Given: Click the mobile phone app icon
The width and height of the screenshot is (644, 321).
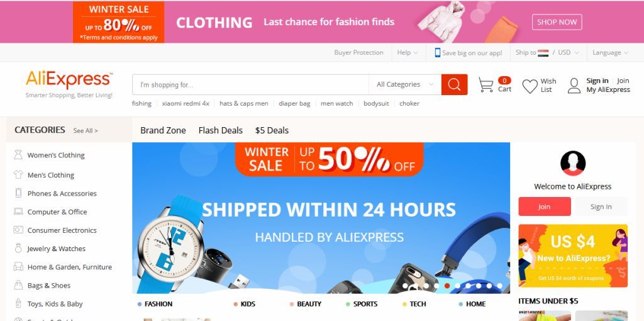Looking at the screenshot, I should (438, 53).
